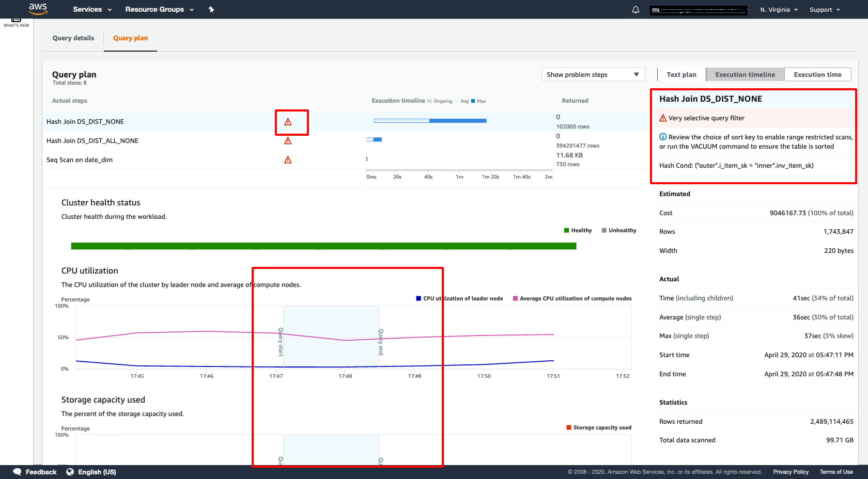Click warning icon for Hash Join DS_DIST_NONE
868x479 pixels.
coord(288,122)
